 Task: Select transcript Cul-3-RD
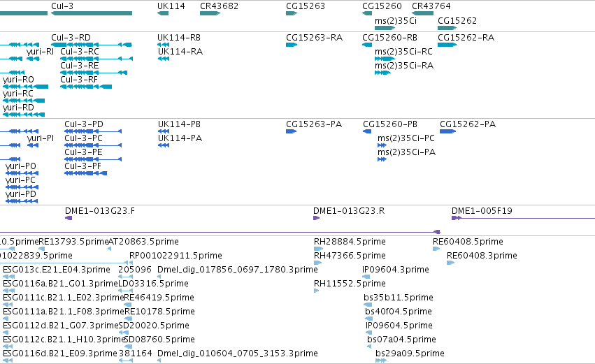click(71, 38)
